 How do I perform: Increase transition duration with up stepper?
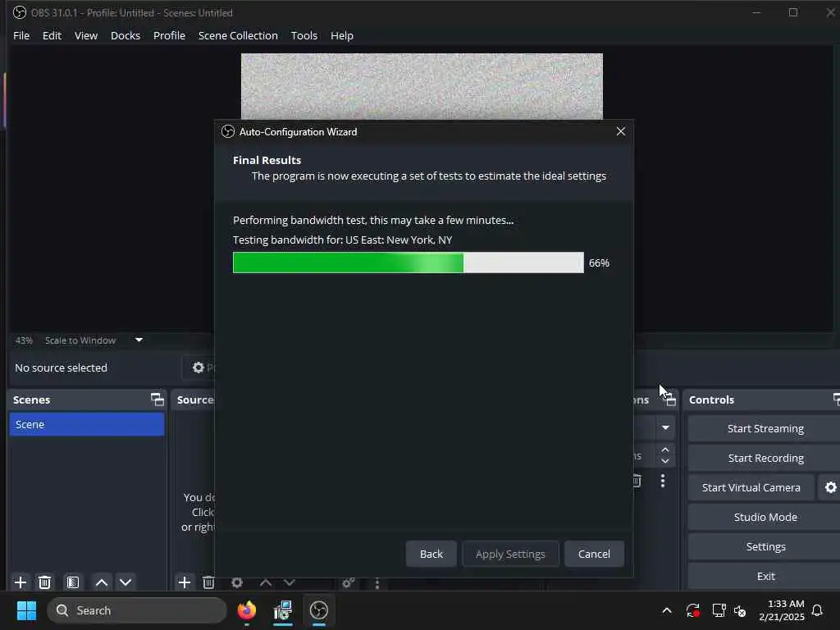click(665, 450)
